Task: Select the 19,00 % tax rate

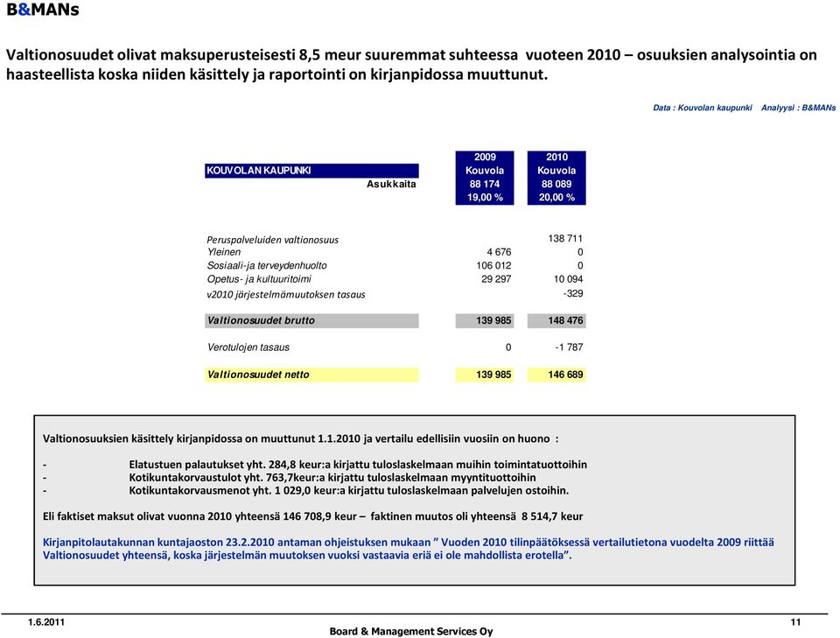Action: [485, 197]
